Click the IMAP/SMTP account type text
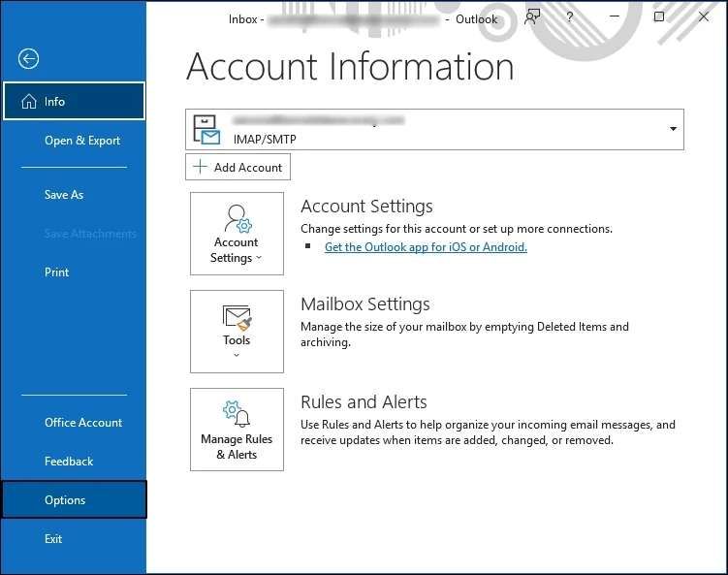The width and height of the screenshot is (728, 575). 265,139
